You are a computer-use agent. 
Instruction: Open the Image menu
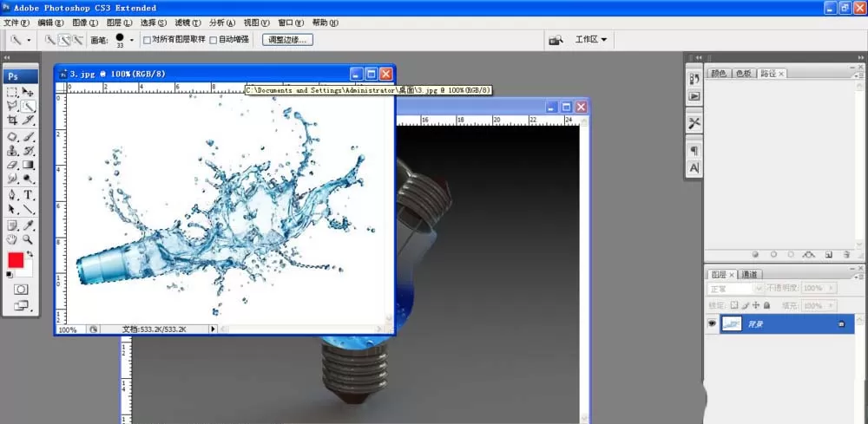[85, 23]
